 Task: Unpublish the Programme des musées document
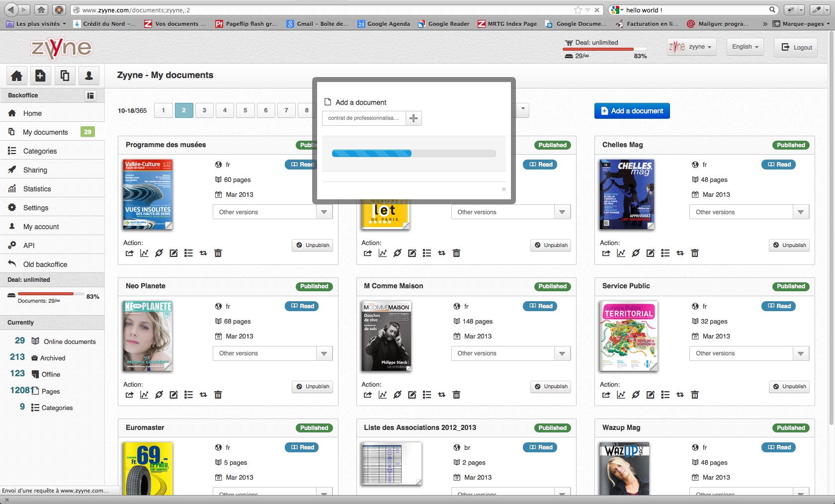click(x=313, y=245)
